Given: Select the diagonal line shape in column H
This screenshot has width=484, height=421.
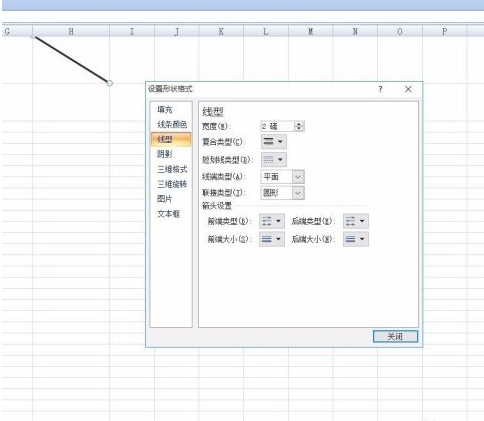Looking at the screenshot, I should tap(71, 60).
